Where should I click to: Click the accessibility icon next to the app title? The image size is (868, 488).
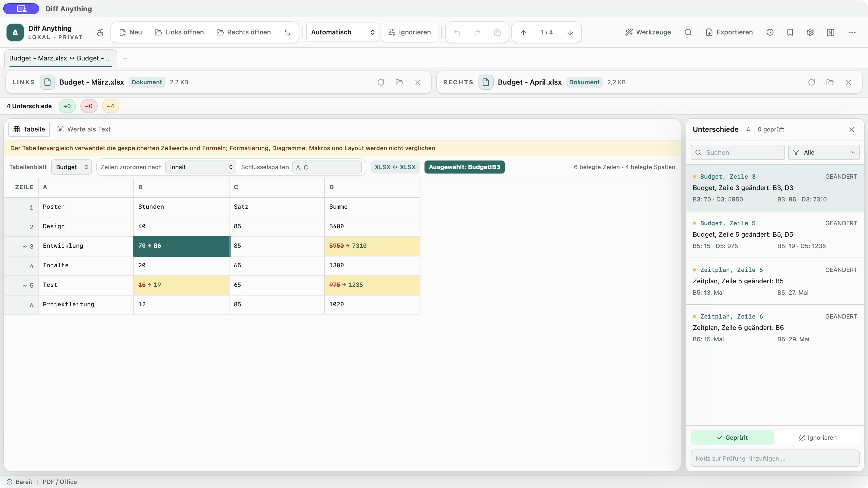pyautogui.click(x=100, y=32)
